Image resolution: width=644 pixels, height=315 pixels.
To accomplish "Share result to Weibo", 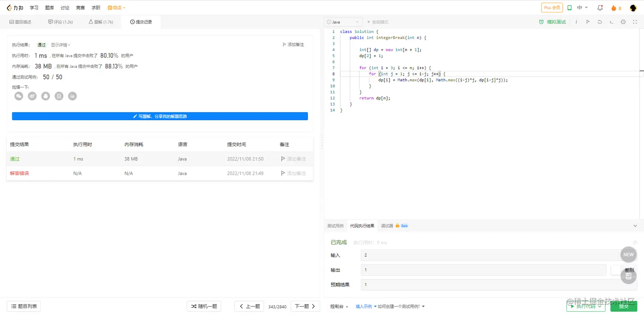I will pyautogui.click(x=32, y=96).
